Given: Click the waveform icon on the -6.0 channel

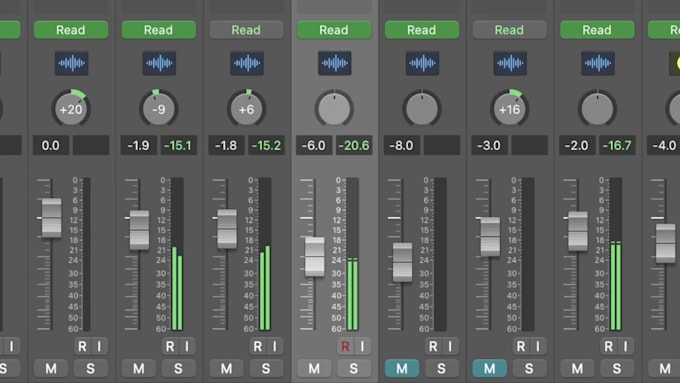Looking at the screenshot, I should [335, 63].
